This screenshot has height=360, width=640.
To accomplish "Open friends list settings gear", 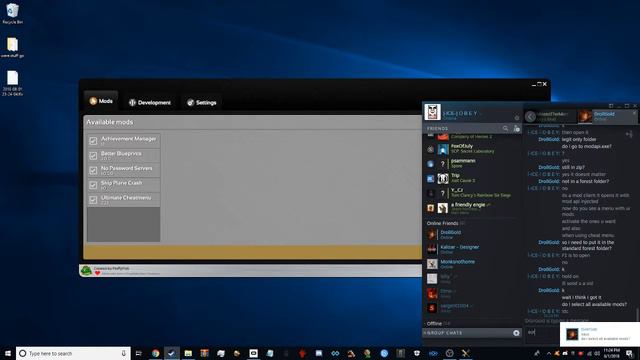I will [x=517, y=118].
